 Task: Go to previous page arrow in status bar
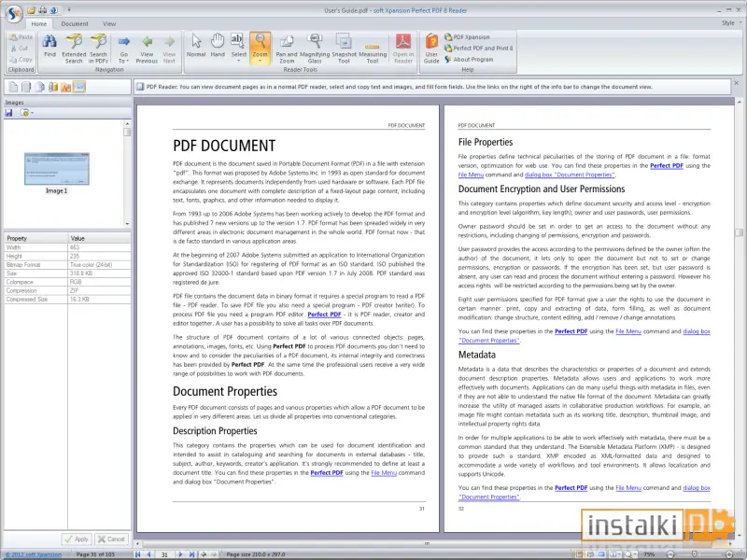(149, 554)
